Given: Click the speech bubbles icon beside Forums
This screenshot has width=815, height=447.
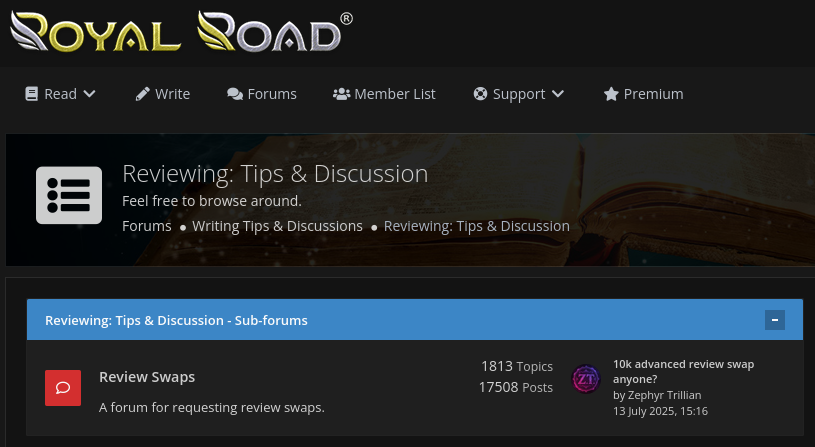Looking at the screenshot, I should click(235, 94).
